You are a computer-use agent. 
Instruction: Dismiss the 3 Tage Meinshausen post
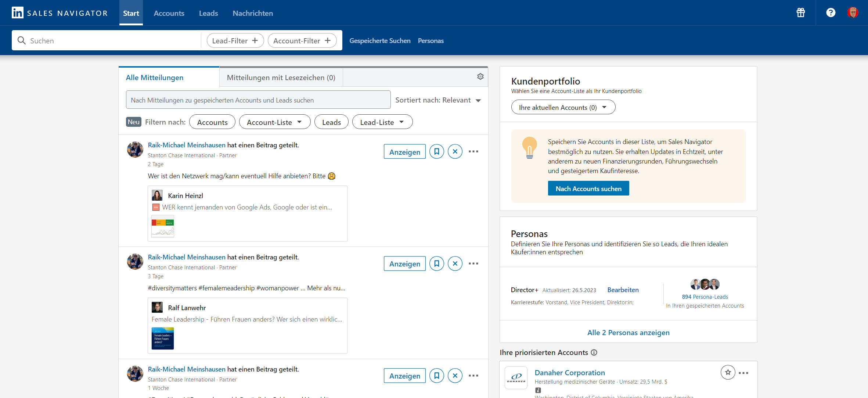tap(455, 263)
